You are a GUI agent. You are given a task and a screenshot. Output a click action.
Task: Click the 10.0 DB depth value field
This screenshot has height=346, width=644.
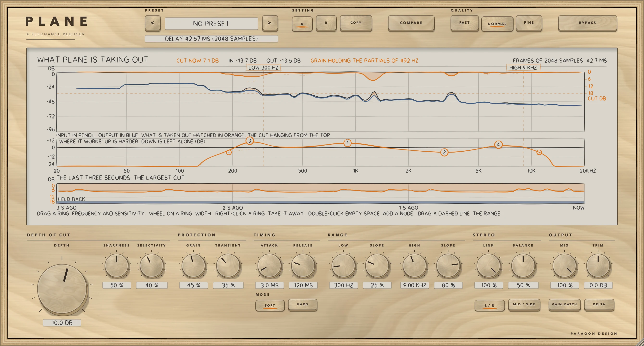pyautogui.click(x=62, y=323)
